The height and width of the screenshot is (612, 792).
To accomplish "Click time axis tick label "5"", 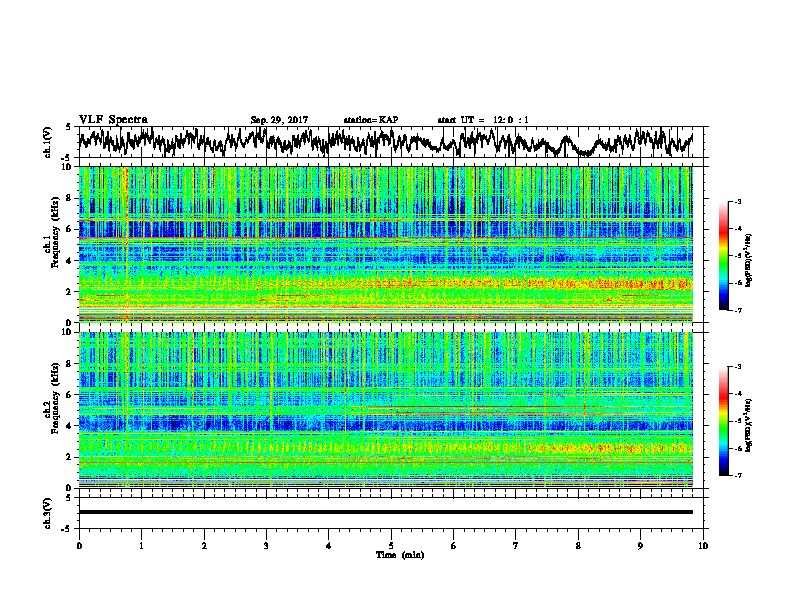I will [x=391, y=546].
